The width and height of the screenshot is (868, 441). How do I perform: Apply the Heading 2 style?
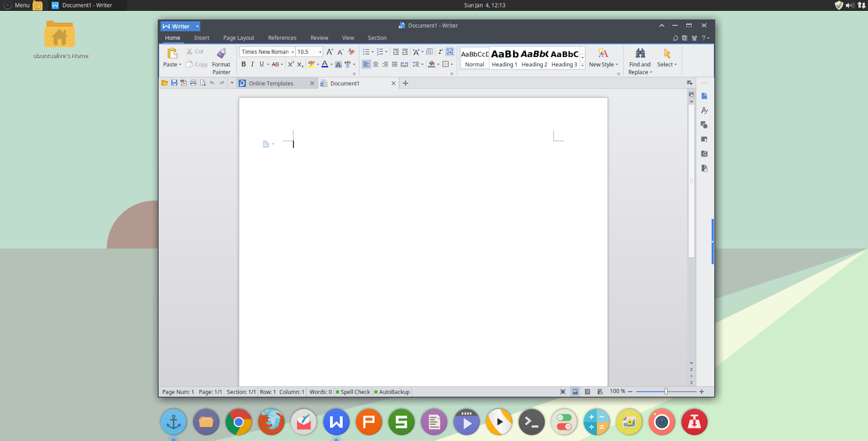coord(534,58)
